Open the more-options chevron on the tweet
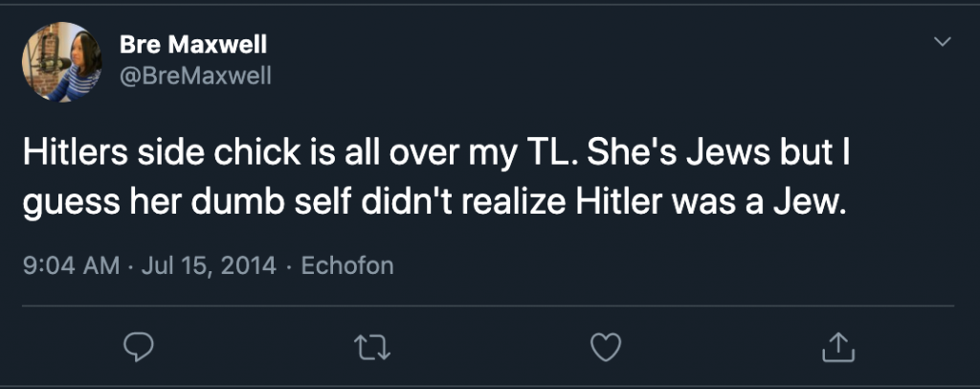This screenshot has width=980, height=389. tap(943, 42)
